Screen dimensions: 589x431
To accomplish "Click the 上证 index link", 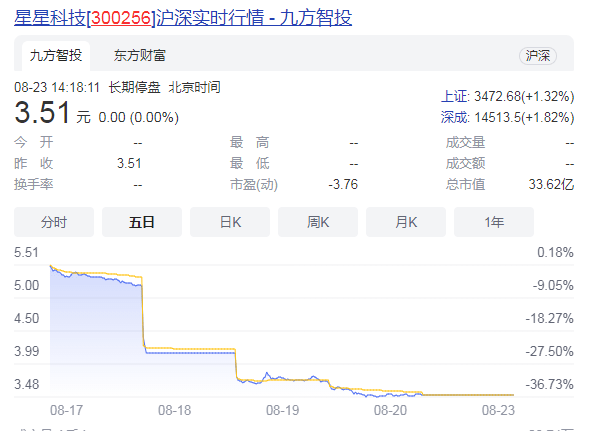I will point(454,97).
